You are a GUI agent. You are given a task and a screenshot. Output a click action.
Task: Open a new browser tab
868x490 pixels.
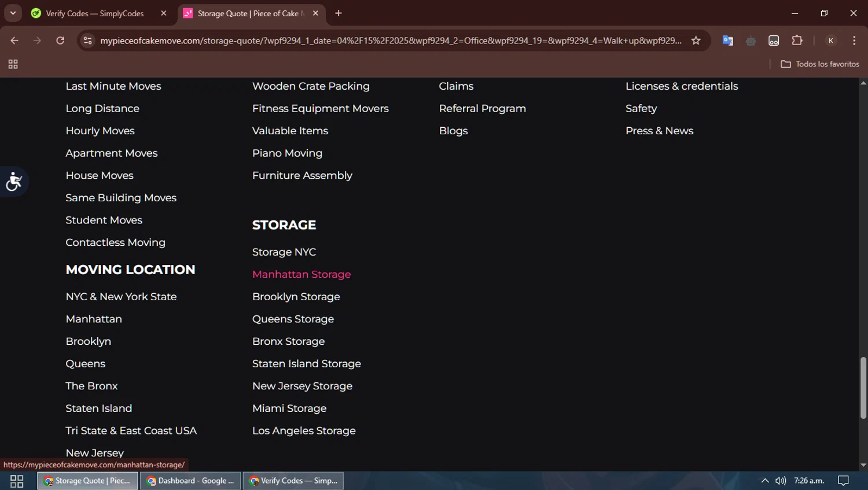(x=339, y=13)
